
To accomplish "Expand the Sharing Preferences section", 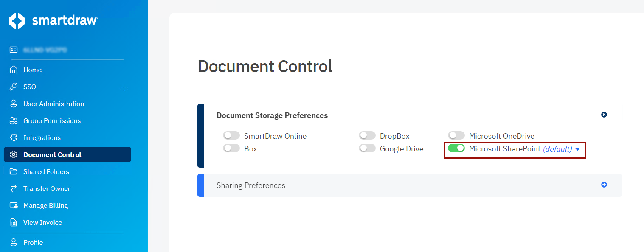I will click(x=604, y=185).
